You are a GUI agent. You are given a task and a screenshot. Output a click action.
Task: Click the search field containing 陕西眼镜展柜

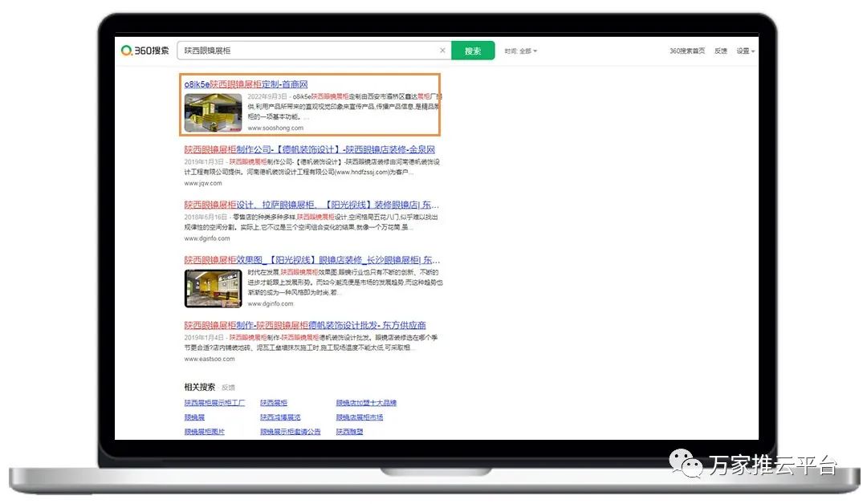[305, 51]
